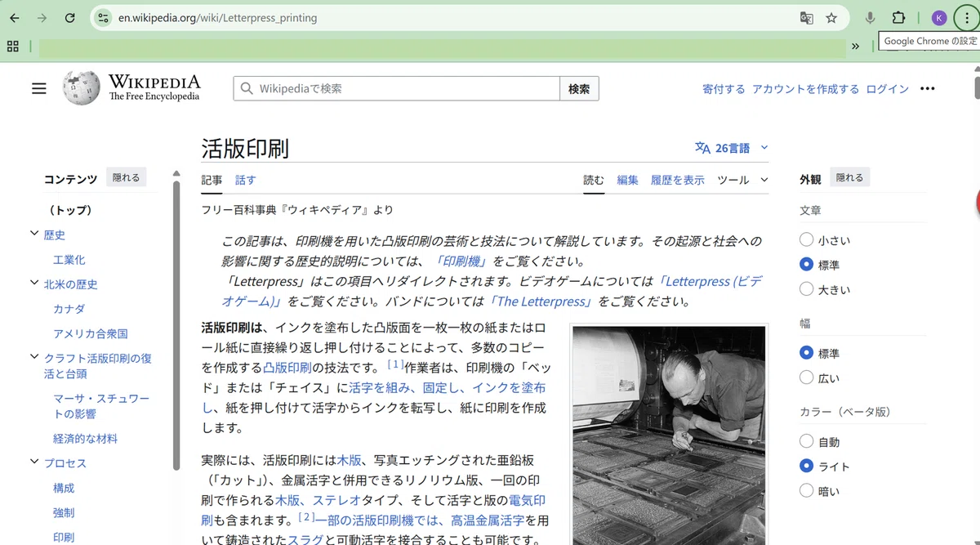This screenshot has height=545, width=980.
Task: Jump to 強制 in contents
Action: (64, 512)
